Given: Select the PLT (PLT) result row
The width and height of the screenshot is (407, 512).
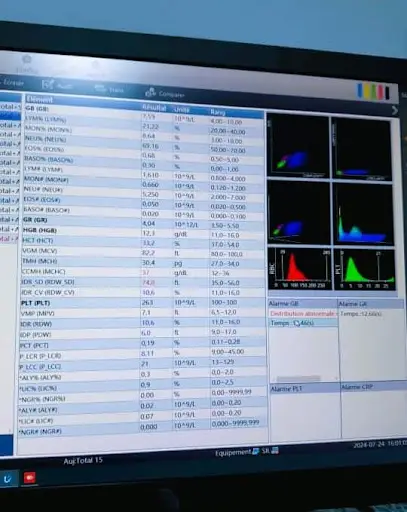Looking at the screenshot, I should coord(143,303).
